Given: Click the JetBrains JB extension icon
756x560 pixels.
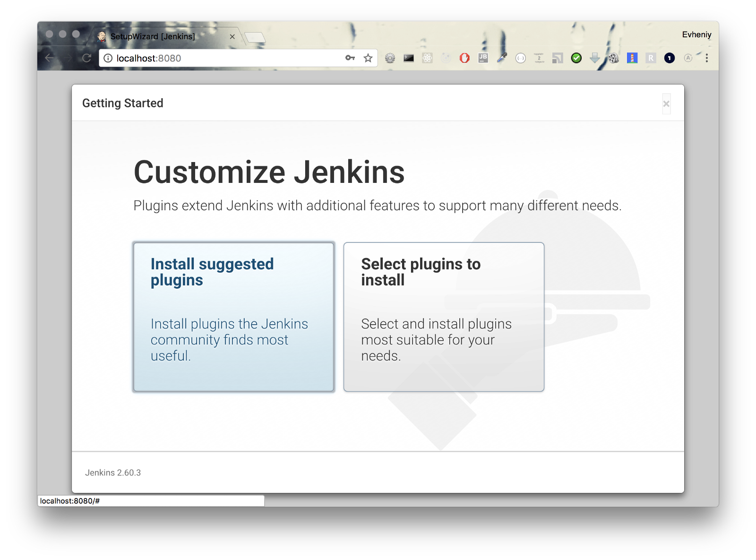Looking at the screenshot, I should [x=483, y=58].
